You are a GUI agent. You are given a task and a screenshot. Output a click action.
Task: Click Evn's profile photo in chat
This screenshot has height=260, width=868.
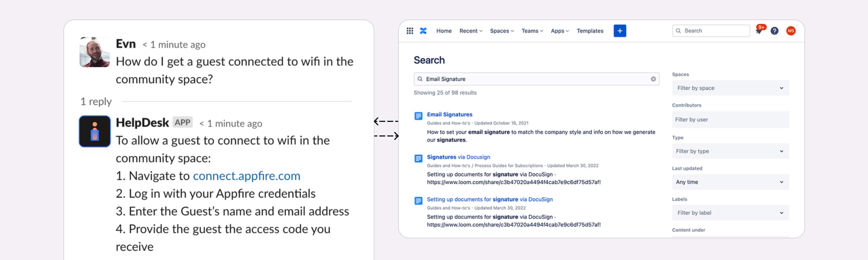(94, 52)
